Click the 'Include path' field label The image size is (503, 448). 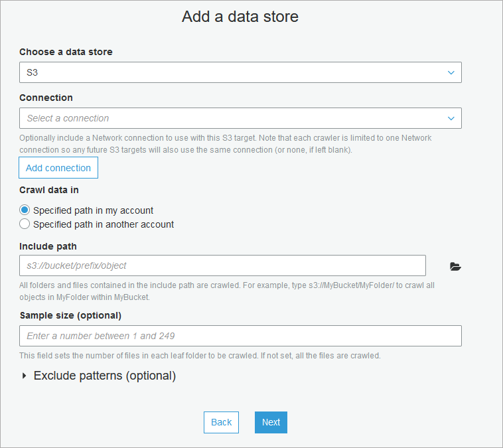coord(48,246)
